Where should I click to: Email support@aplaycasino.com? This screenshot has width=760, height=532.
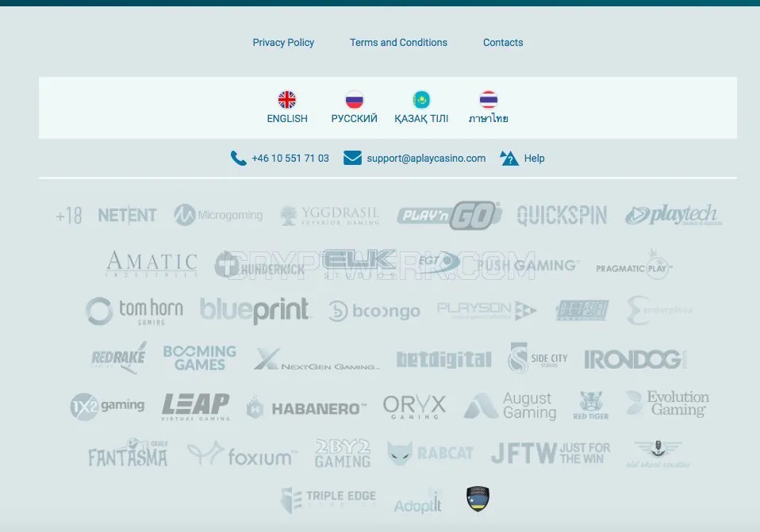[x=426, y=159]
